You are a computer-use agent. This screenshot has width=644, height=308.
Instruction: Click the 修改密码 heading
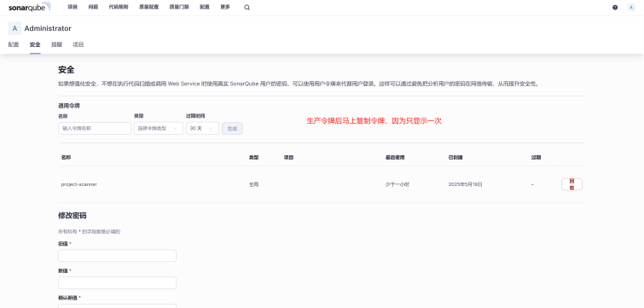[x=73, y=216]
